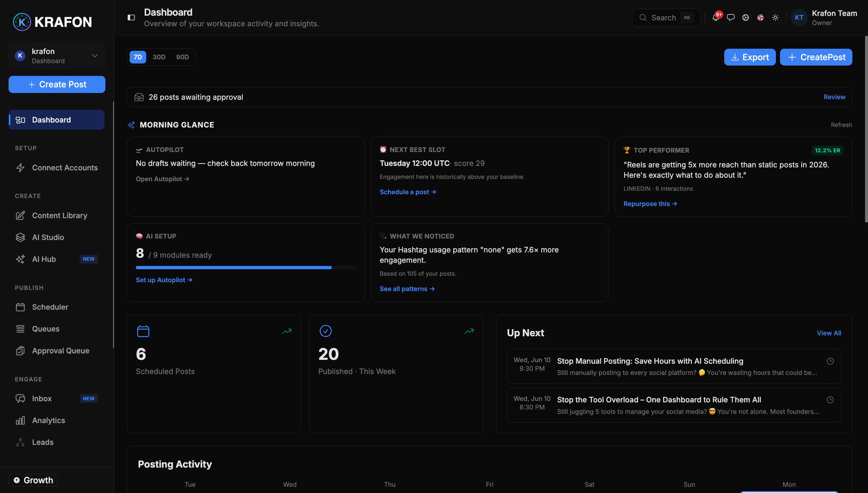Viewport: 868px width, 493px height.
Task: Click the sidebar scrollbar
Action: point(113,225)
